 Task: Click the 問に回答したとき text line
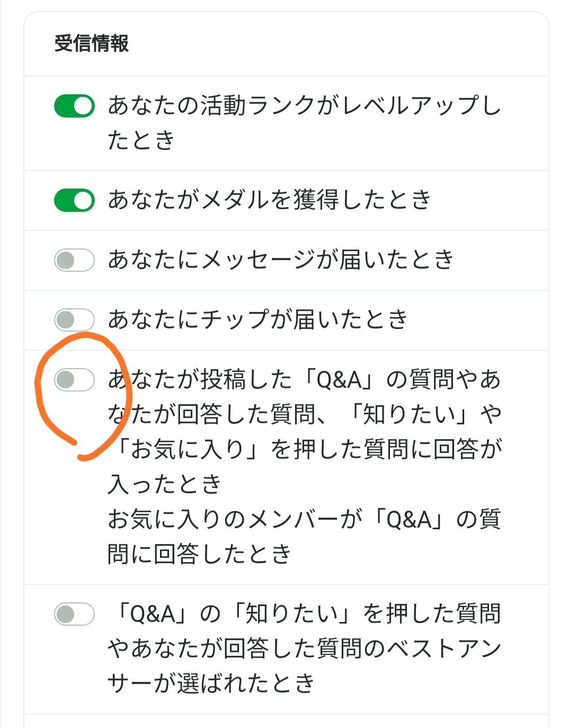(199, 554)
